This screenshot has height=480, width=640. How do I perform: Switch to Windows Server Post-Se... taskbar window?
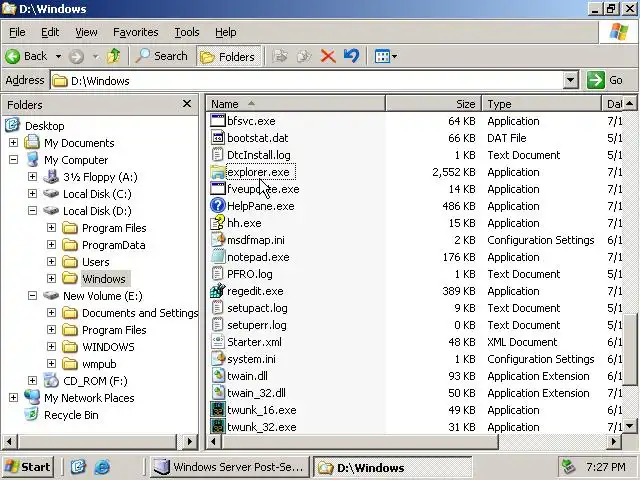230,467
